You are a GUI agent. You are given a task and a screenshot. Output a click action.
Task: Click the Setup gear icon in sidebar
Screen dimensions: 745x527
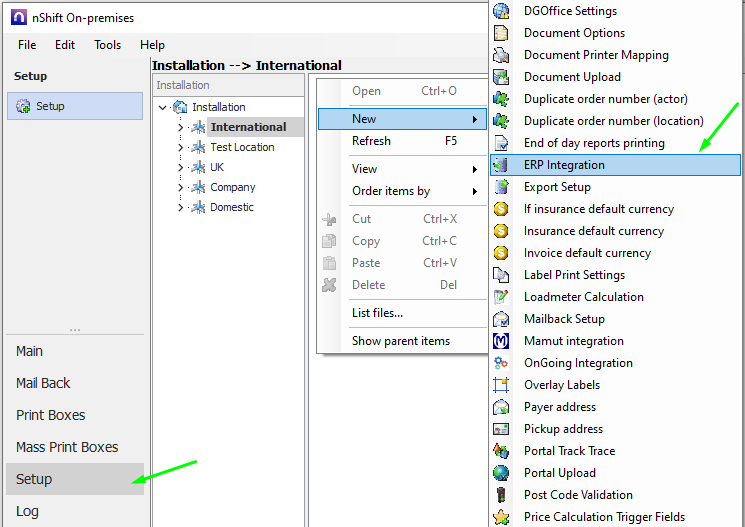(x=23, y=106)
